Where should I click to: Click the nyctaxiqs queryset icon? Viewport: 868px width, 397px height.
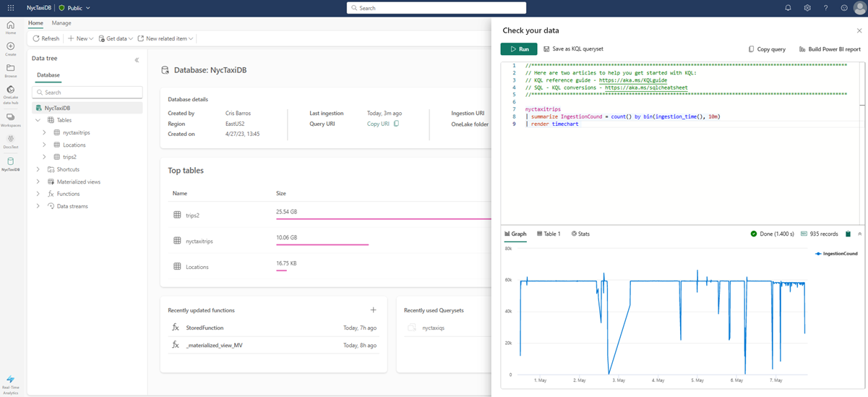click(412, 328)
